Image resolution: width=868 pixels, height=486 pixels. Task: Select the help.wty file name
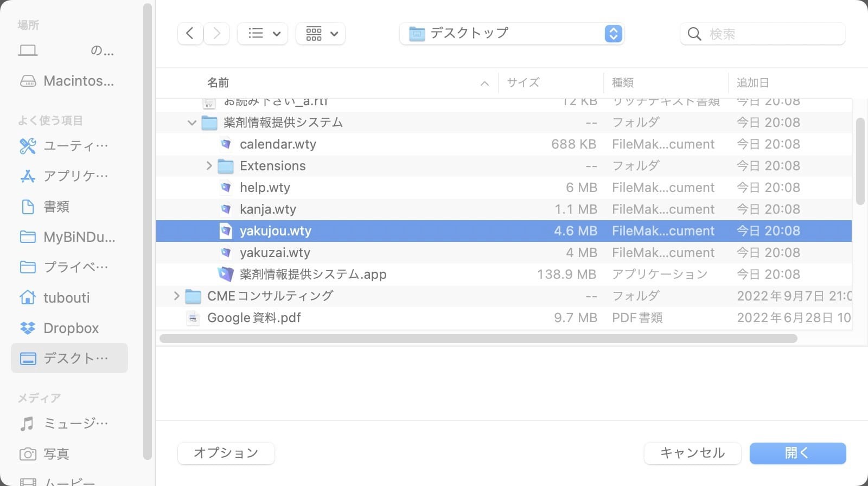pyautogui.click(x=265, y=188)
